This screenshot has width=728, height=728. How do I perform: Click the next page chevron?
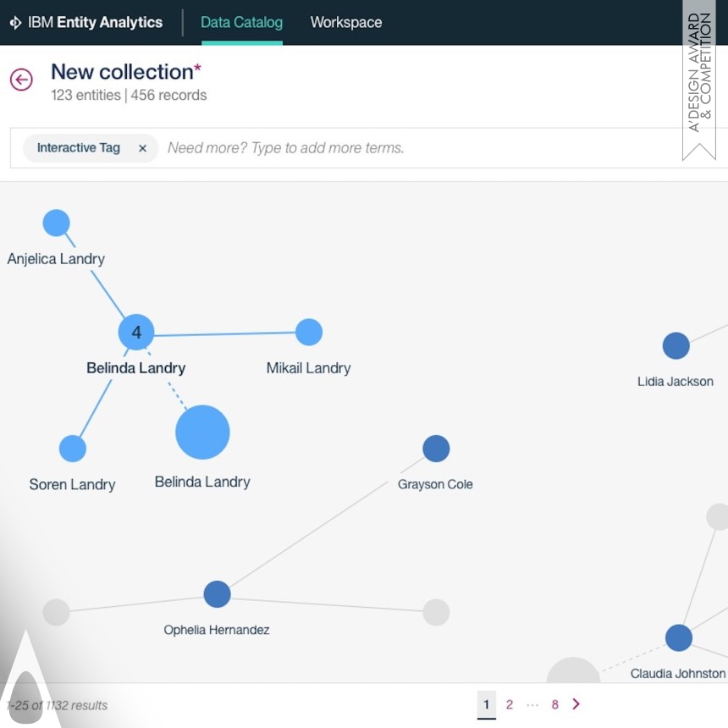(x=576, y=704)
